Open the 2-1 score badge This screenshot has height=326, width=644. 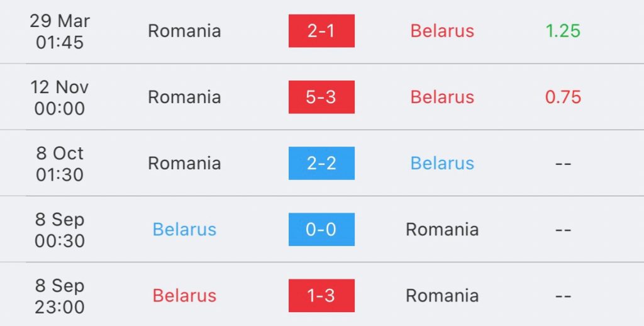[x=321, y=31]
